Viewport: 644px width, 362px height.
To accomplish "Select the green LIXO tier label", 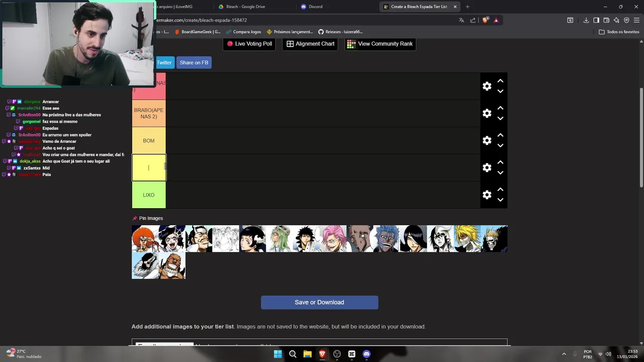I will [148, 195].
